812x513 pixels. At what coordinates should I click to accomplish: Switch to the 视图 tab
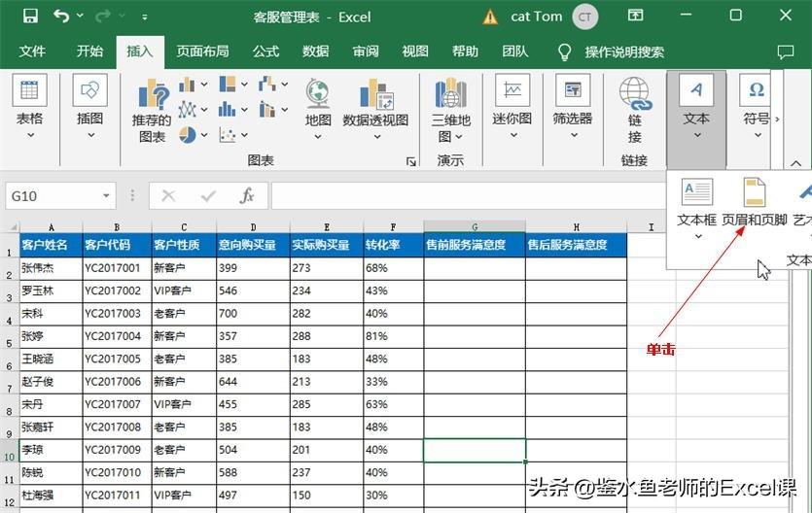(415, 51)
